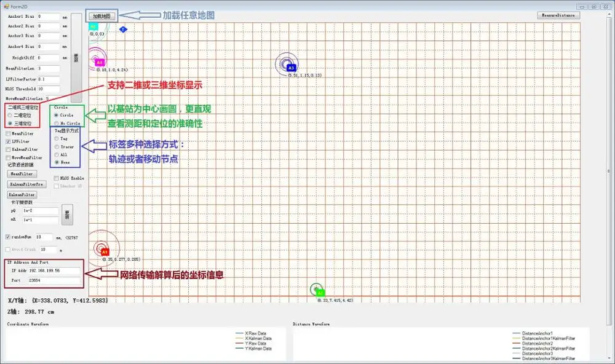Click the NLOS Threshold input field

pyautogui.click(x=49, y=89)
